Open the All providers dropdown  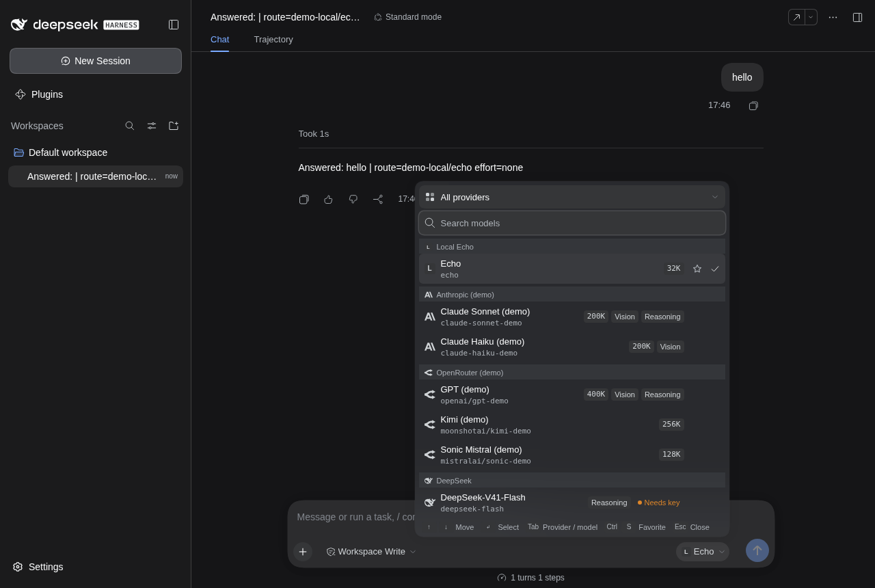tap(572, 197)
